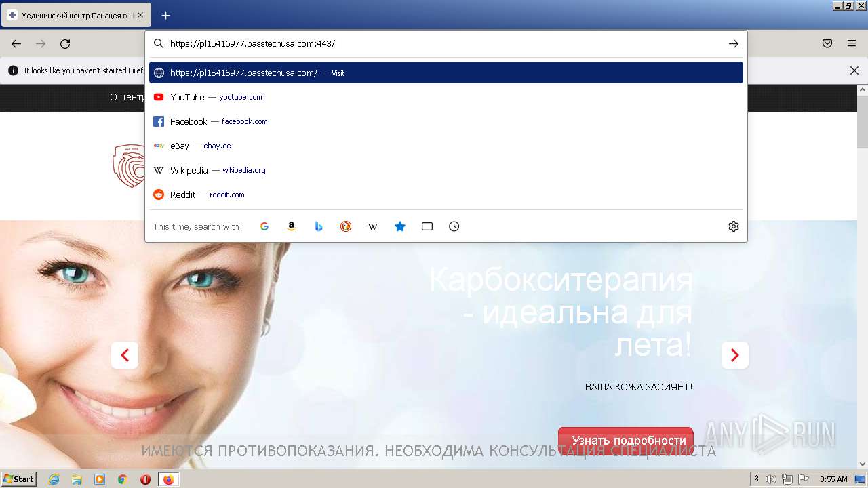Select the passtechusa.com Visit suggestion
Screen dimensions: 868x488
click(446, 73)
